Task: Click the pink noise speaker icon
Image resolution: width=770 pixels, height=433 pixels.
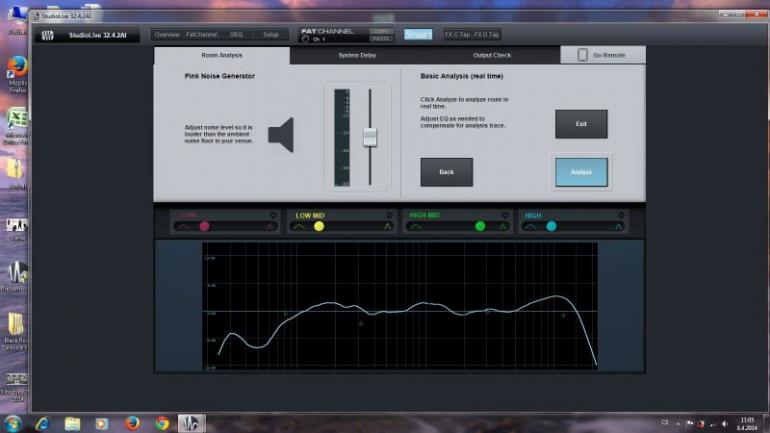Action: 281,135
